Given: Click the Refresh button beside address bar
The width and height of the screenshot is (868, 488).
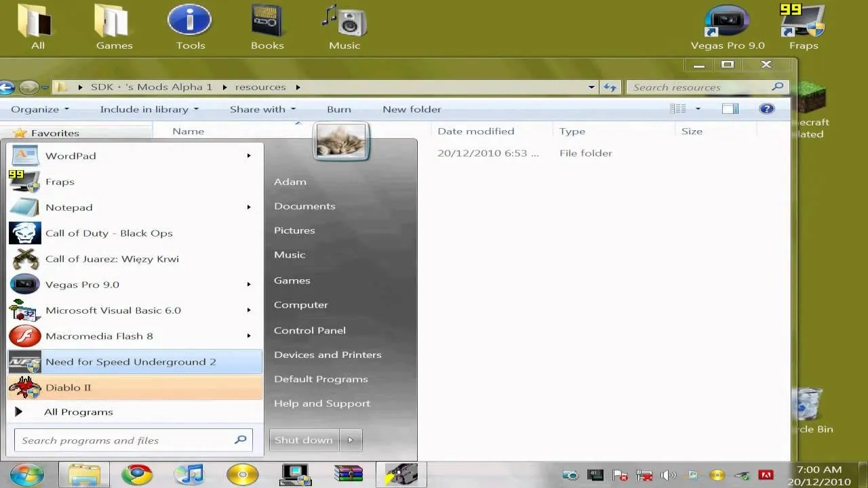Looking at the screenshot, I should (610, 87).
